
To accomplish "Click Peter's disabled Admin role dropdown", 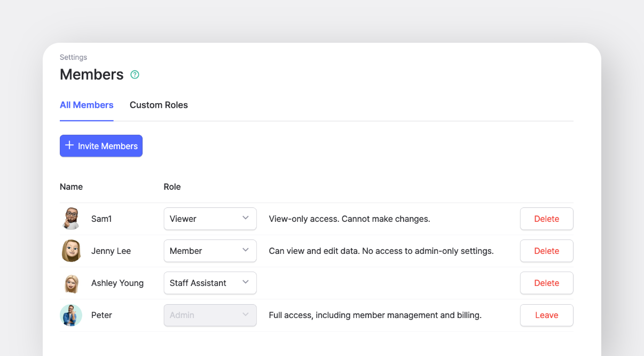I will tap(210, 315).
